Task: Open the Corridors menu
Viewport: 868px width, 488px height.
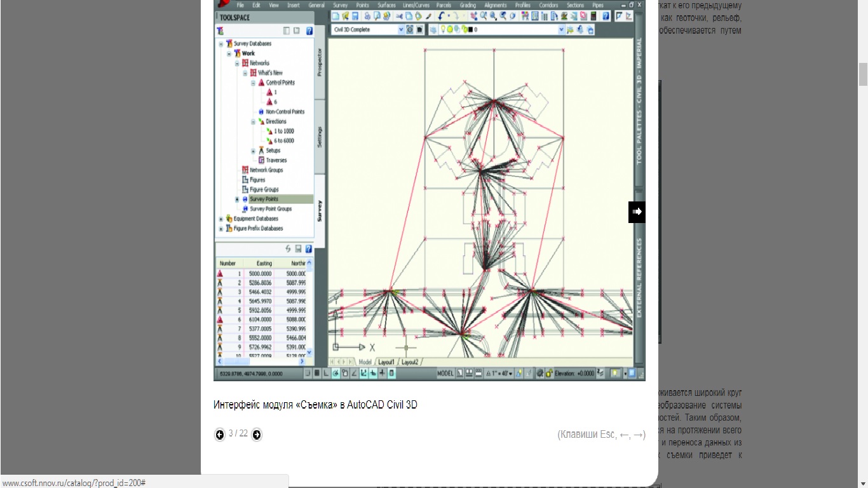Action: 548,5
